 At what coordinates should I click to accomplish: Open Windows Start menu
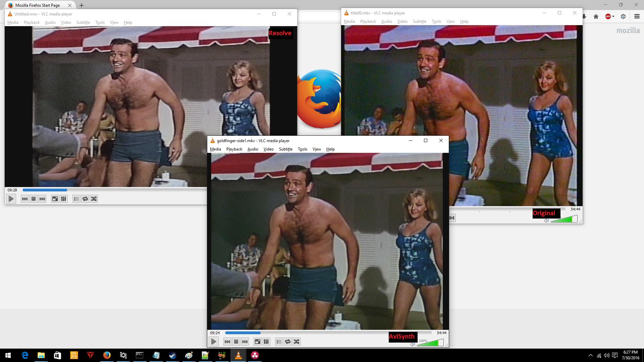8,355
